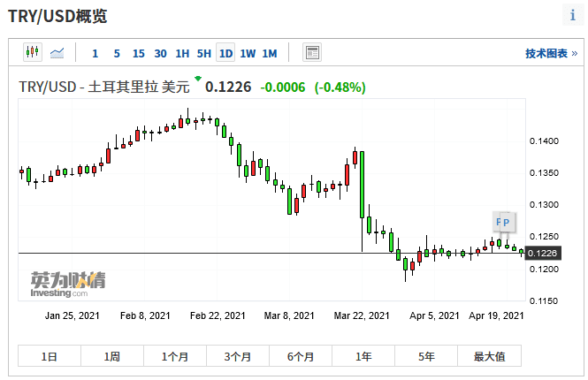Screen dimensions: 588x380
Task: Select the 30 minute interval
Action: pos(160,54)
